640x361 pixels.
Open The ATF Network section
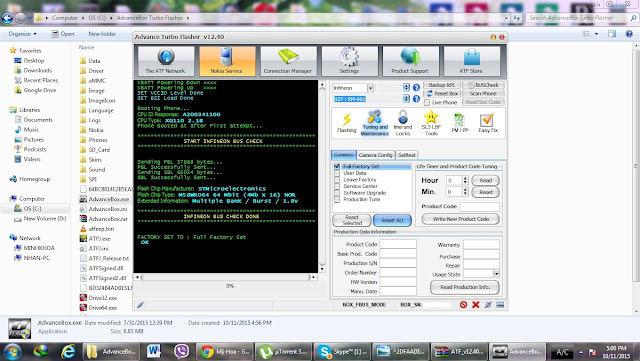coord(166,61)
